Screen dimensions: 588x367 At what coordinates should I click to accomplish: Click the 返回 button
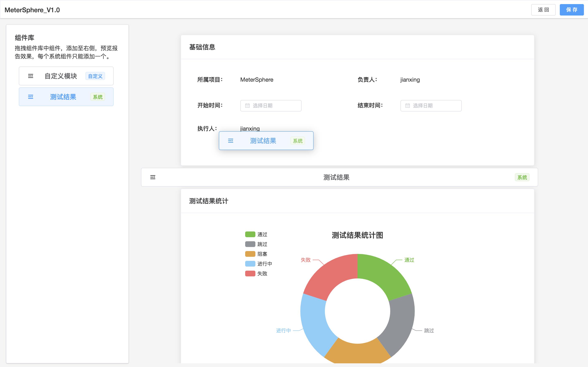point(543,10)
